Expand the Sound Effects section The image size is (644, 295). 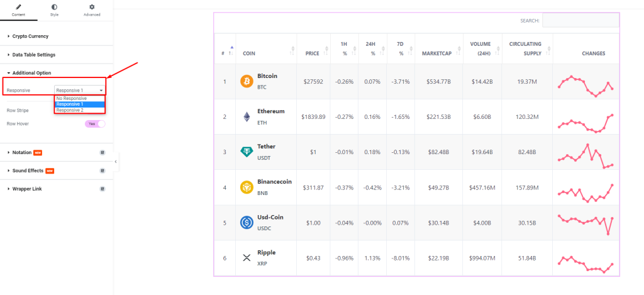(28, 170)
